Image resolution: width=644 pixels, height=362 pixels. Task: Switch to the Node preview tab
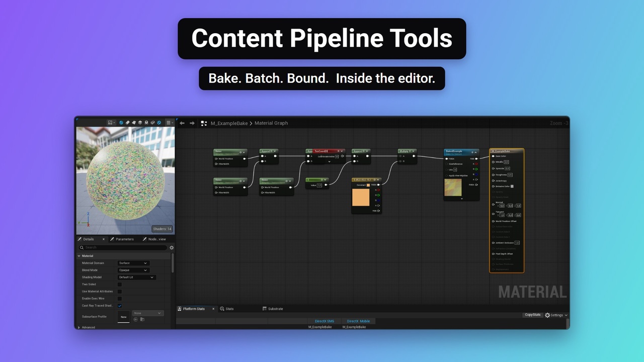click(154, 239)
